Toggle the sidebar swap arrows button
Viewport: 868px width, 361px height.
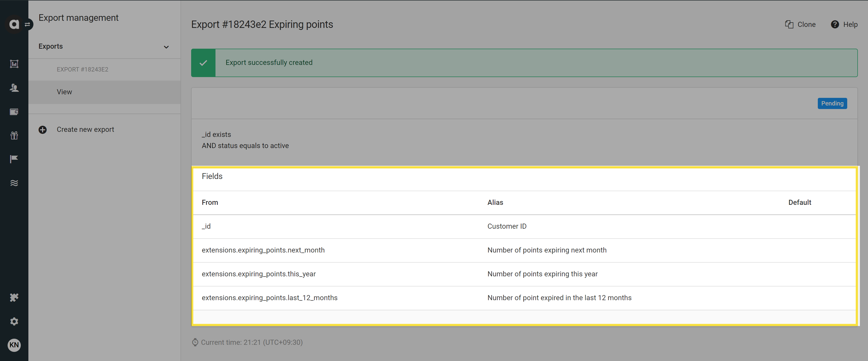(28, 24)
